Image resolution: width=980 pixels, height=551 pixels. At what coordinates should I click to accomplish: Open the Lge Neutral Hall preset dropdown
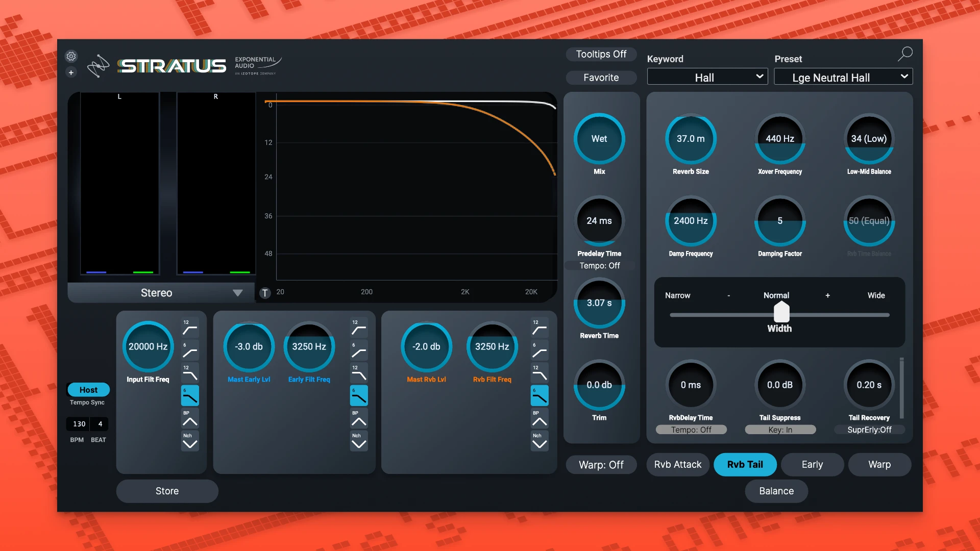point(843,77)
